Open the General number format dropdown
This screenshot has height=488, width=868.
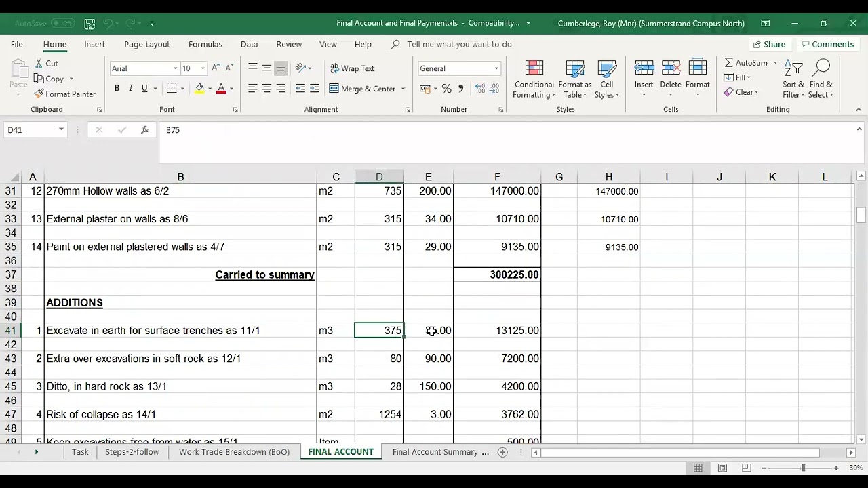496,68
